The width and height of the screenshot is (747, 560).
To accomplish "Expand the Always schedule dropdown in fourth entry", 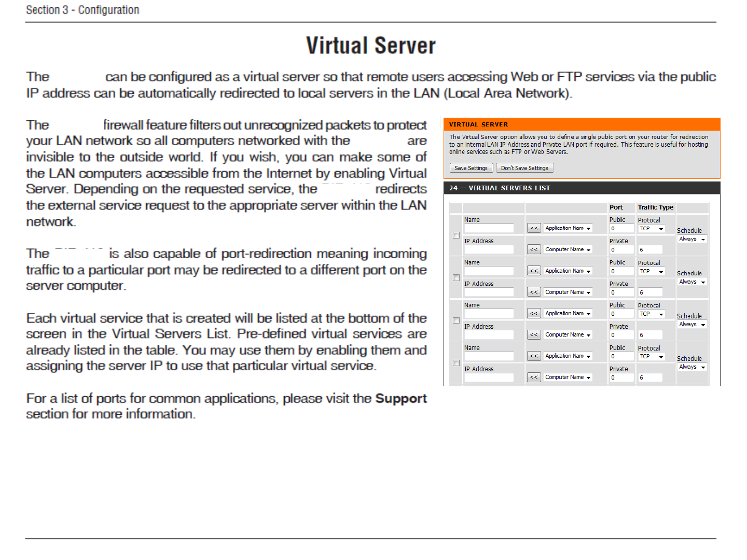I will point(692,367).
